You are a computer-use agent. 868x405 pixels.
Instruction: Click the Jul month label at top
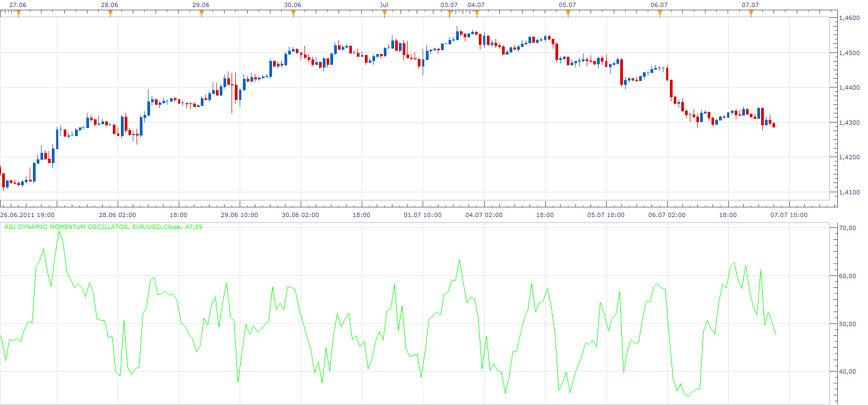pos(384,5)
